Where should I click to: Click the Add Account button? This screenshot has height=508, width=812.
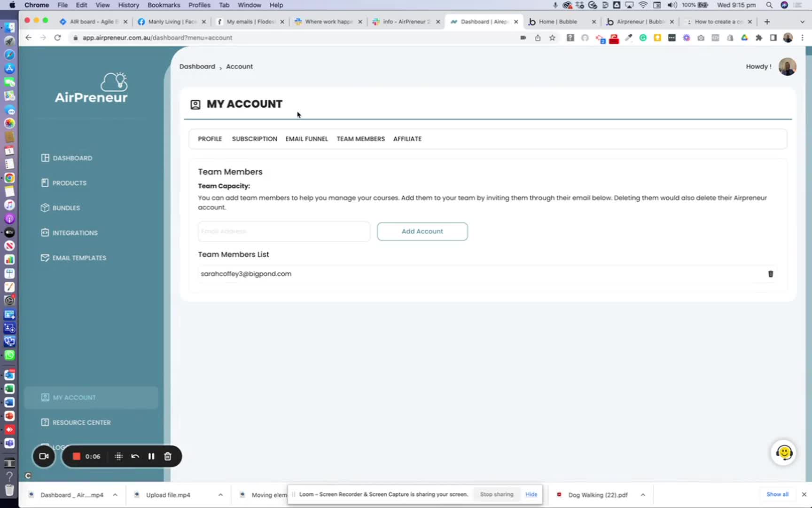[x=422, y=231]
